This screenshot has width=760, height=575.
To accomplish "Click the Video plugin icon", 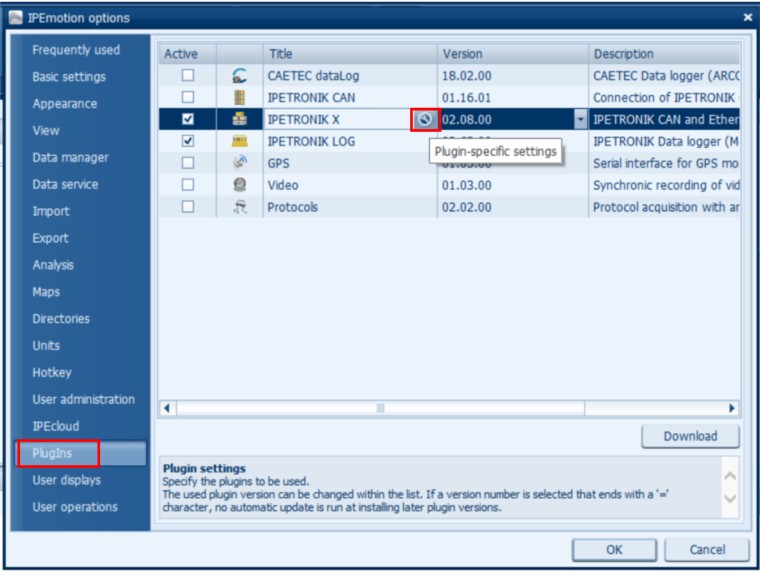I will pos(239,185).
